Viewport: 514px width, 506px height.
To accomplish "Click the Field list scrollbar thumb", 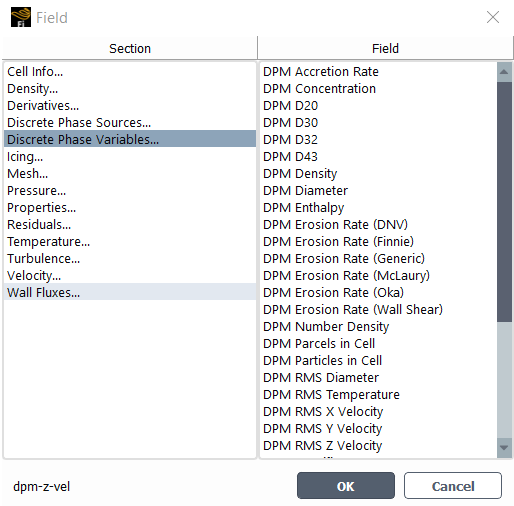I will pos(504,202).
